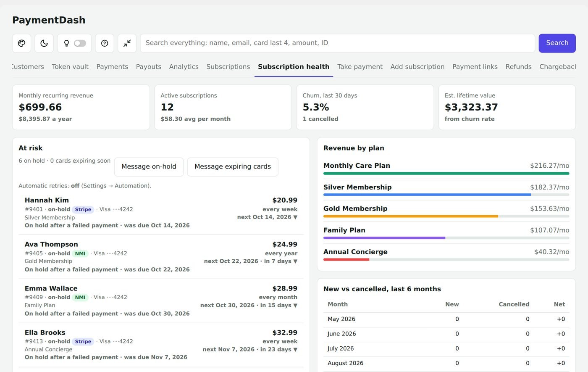
Task: Click Message expiring cards button
Action: [x=233, y=167]
